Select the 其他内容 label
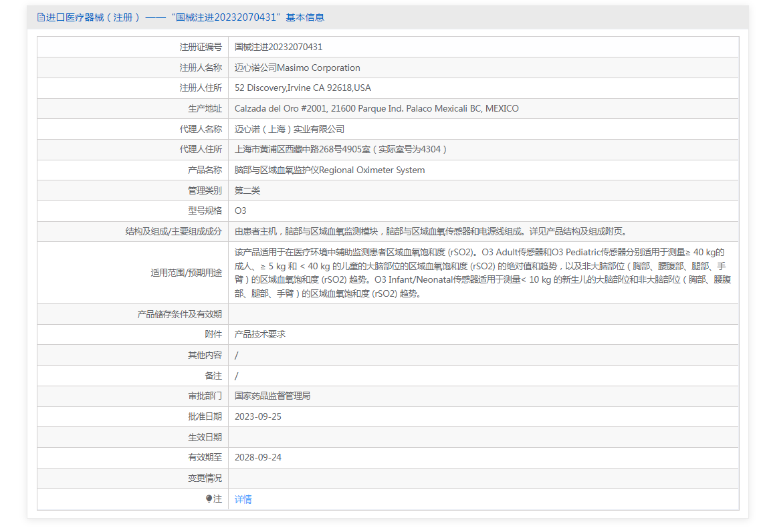This screenshot has width=761, height=532. (205, 356)
